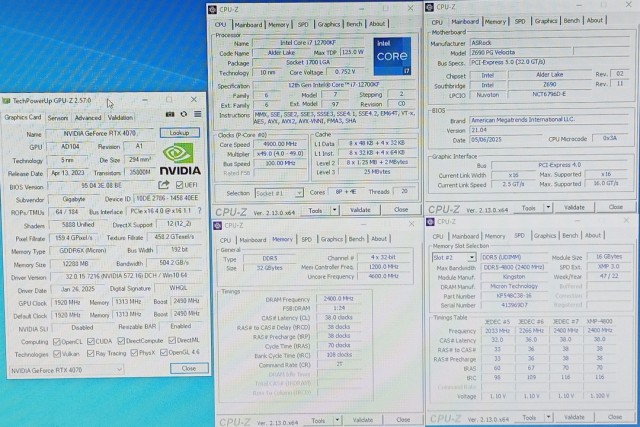Open the Bench tab in the CPU window
Screen dimensions: 640x427
pos(354,24)
